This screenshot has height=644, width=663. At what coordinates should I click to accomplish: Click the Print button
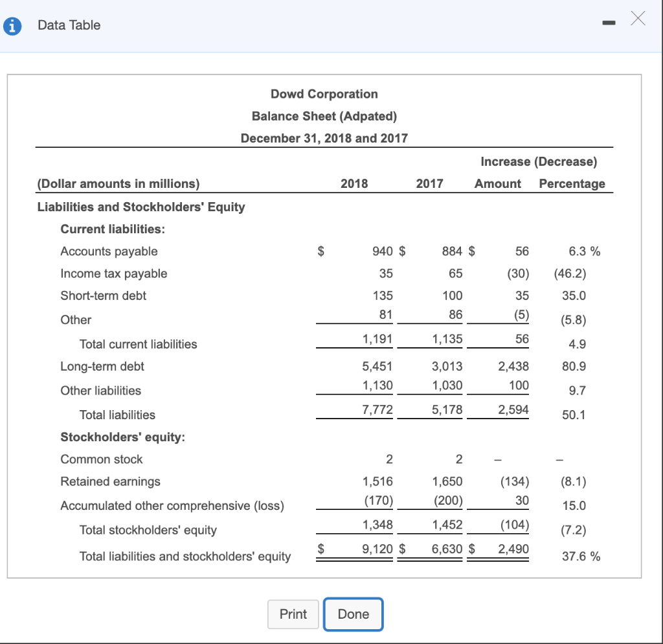tap(293, 614)
